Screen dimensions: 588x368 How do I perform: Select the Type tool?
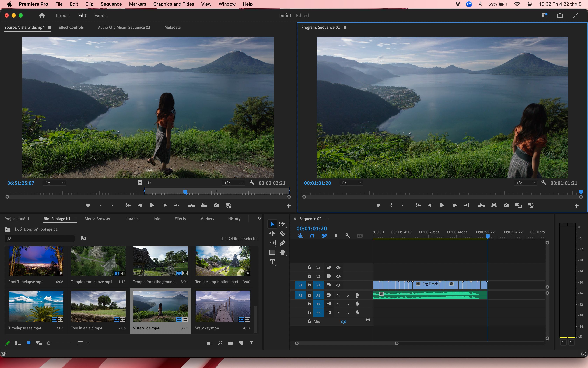coord(272,262)
